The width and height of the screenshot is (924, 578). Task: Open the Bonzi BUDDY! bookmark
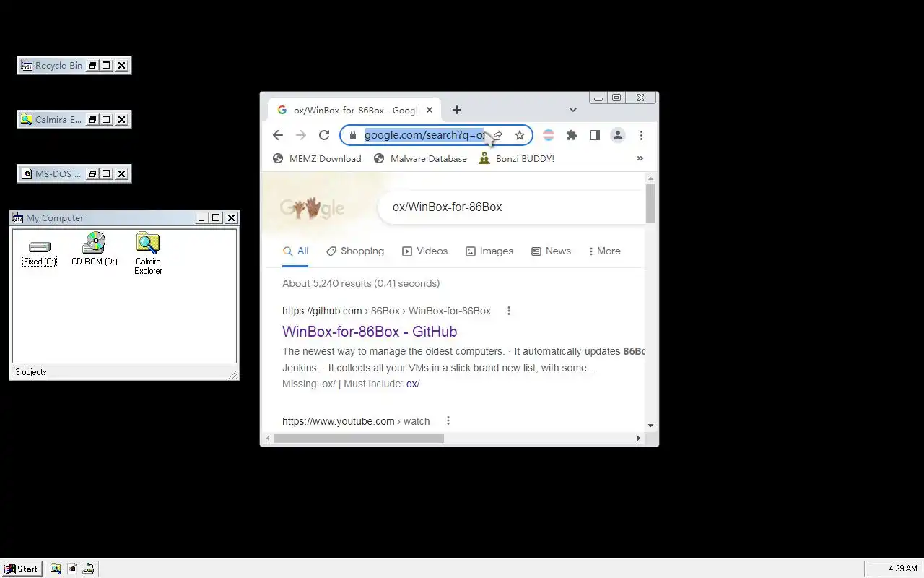(517, 158)
